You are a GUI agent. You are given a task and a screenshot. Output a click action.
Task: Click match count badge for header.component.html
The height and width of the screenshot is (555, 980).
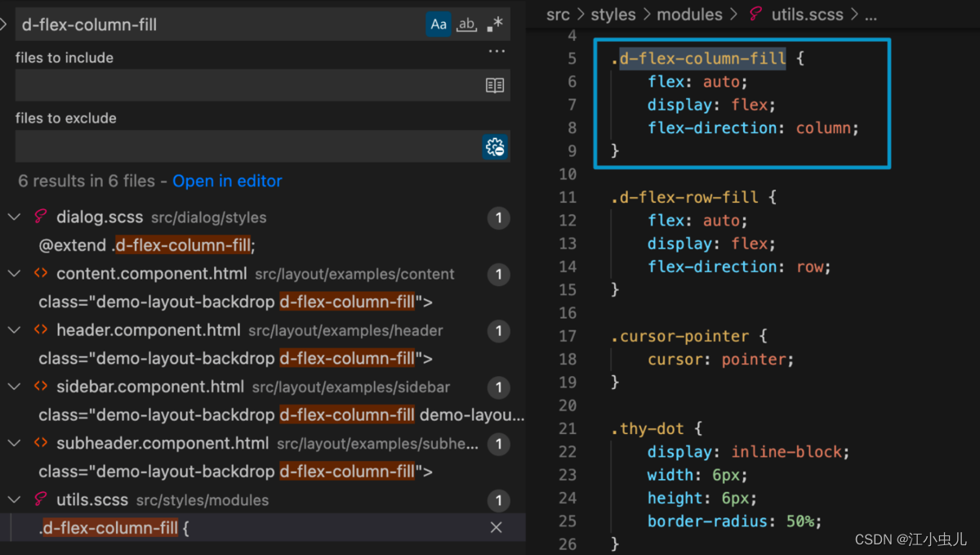tap(498, 331)
